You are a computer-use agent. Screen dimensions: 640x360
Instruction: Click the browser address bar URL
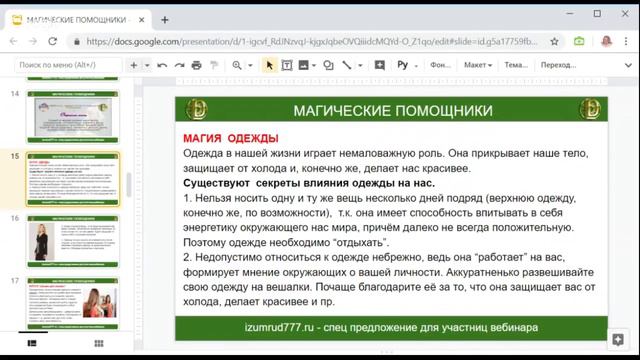[312, 42]
